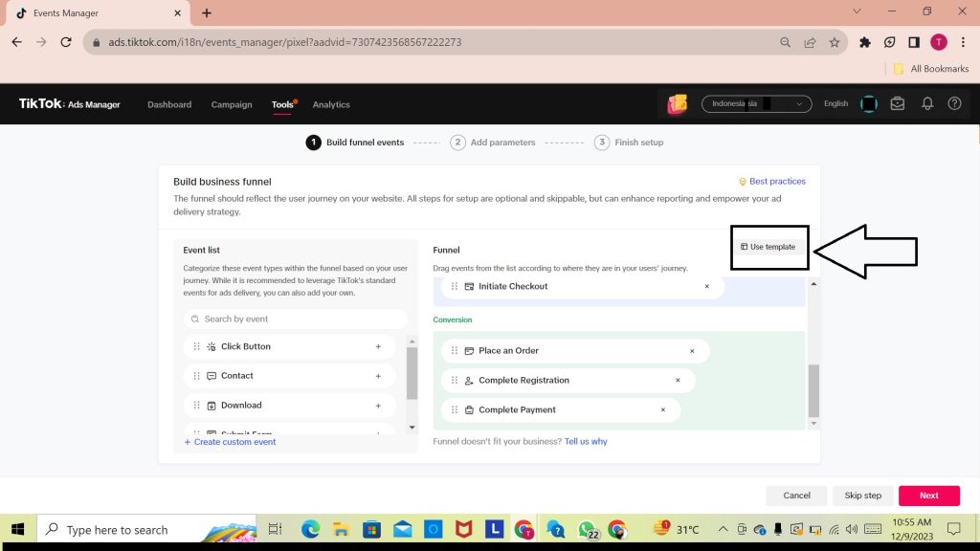
Task: Open the English language selector
Action: coord(835,104)
